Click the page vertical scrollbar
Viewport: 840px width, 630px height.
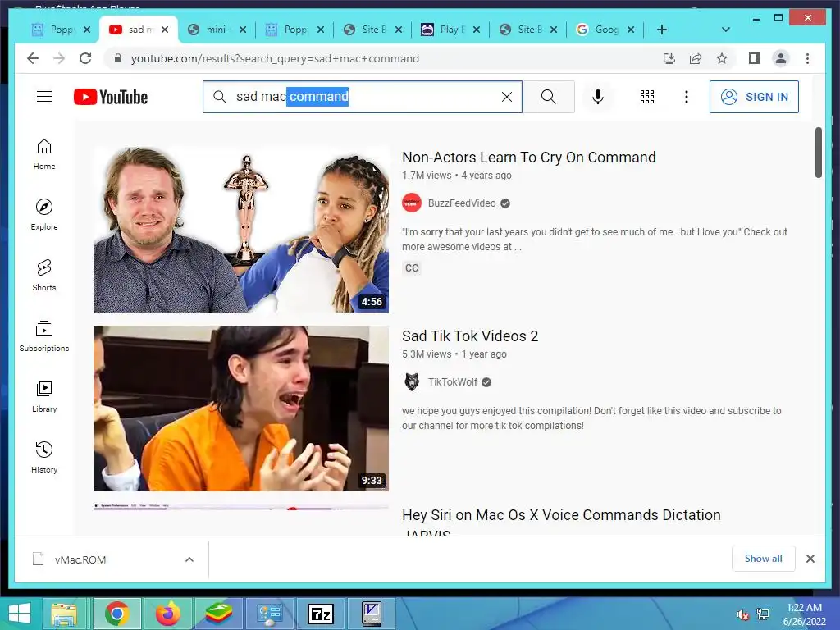point(818,152)
